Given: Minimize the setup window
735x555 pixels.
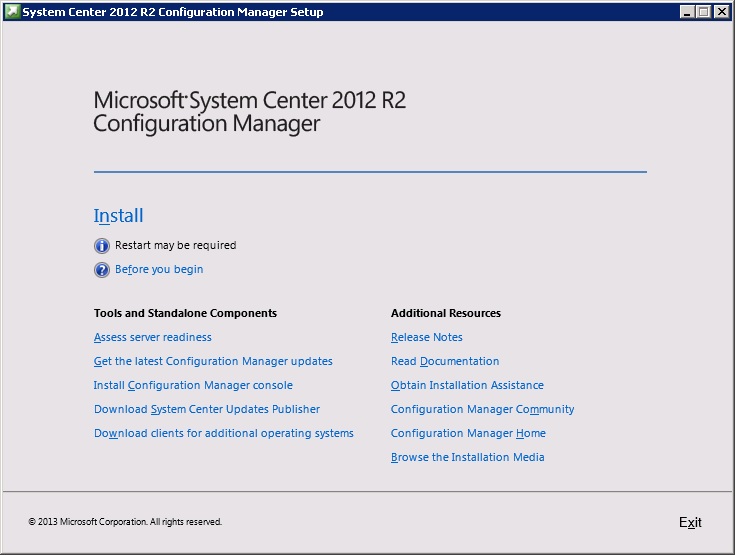Looking at the screenshot, I should (x=687, y=12).
